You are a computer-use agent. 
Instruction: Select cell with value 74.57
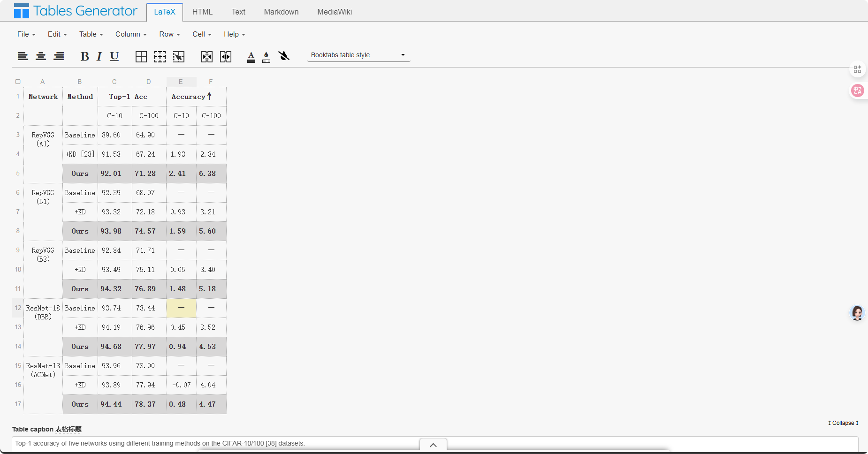pyautogui.click(x=149, y=231)
